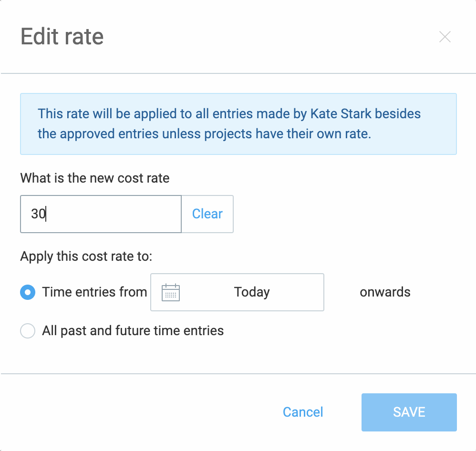Viewport: 476px width, 451px height.
Task: Click the 'Today' text in date field
Action: 252,292
